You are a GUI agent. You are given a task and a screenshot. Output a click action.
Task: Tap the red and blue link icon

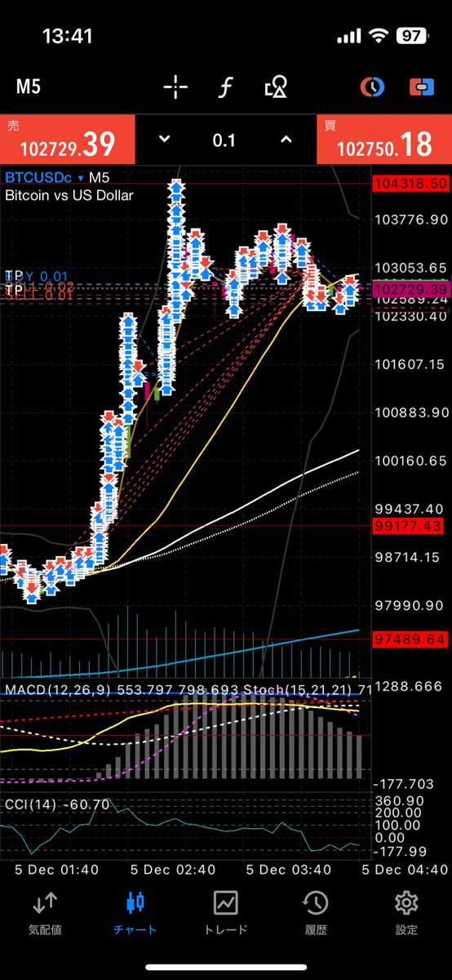[421, 87]
